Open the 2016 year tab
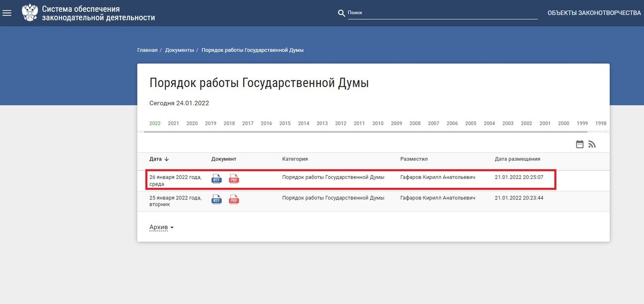 tap(267, 123)
